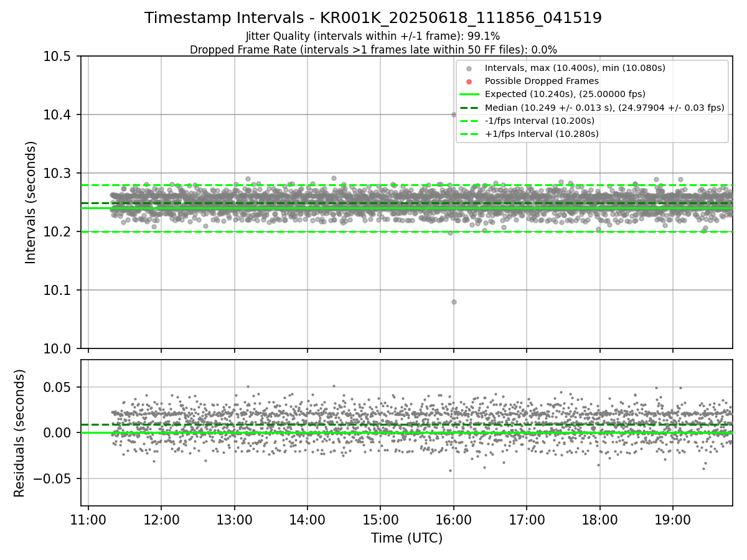
Task: Click the "Time (UTC)" x-axis label
Action: 406,538
